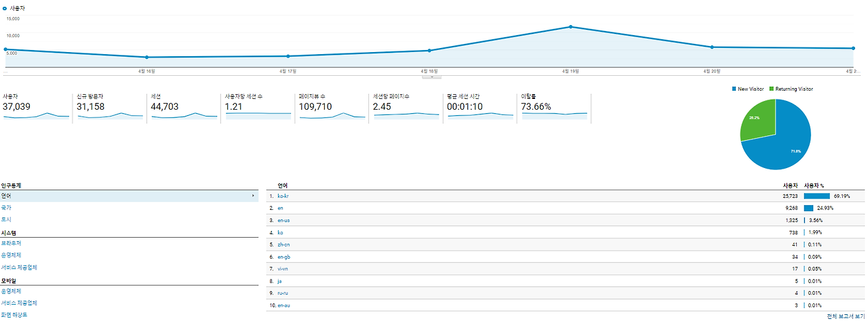Open the vi-vn language link

(x=283, y=269)
